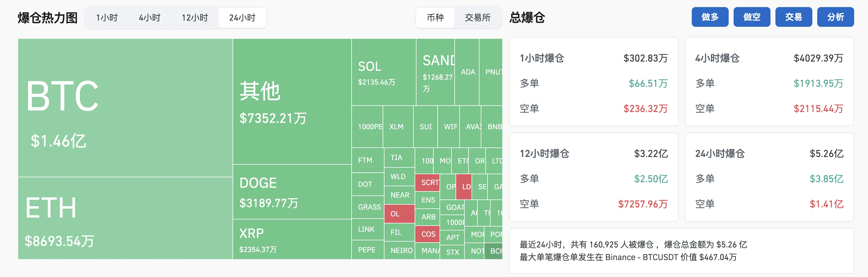This screenshot has width=868, height=277.
Task: Switch to the 12小时 tab
Action: (195, 18)
